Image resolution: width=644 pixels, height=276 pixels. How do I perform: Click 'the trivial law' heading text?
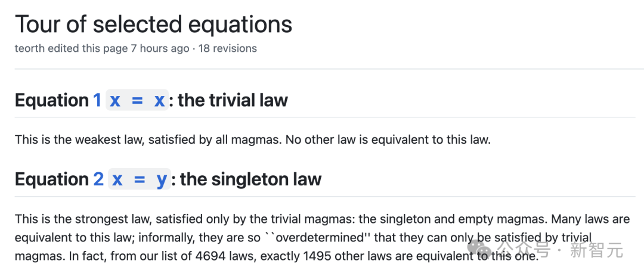pos(233,100)
